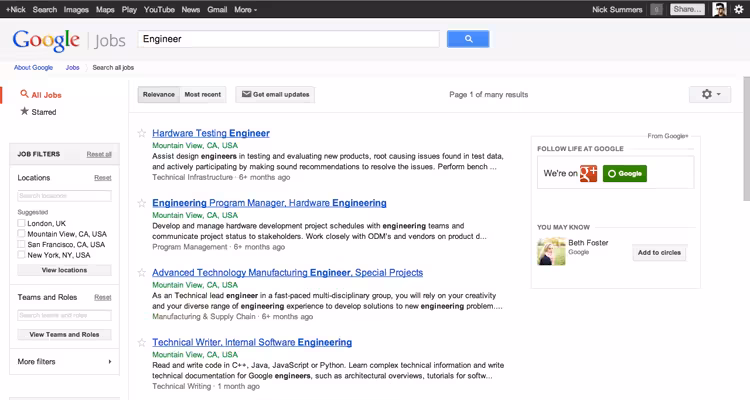
Task: Go to About Google breadcrumb
Action: pos(33,67)
